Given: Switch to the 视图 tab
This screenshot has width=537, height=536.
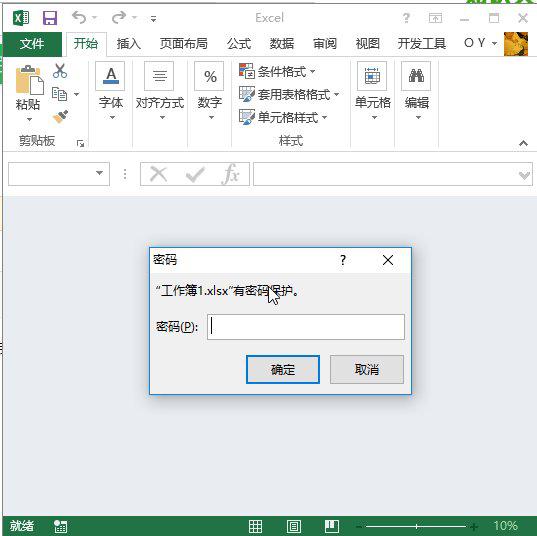Looking at the screenshot, I should (x=367, y=44).
